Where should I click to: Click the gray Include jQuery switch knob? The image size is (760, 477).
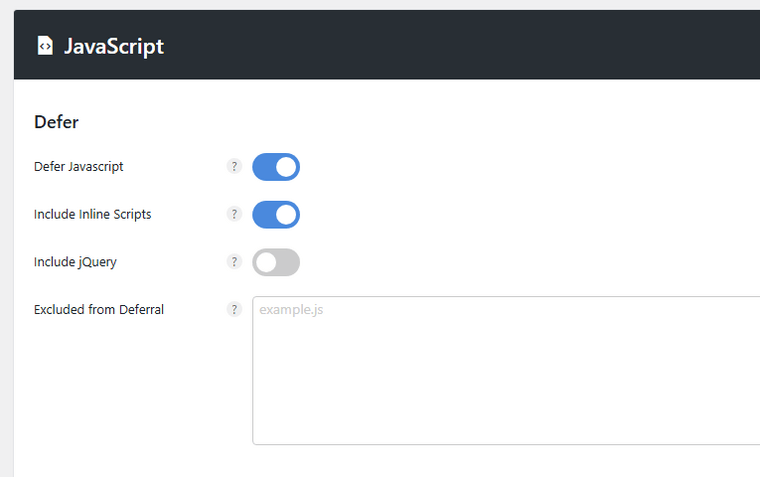pyautogui.click(x=266, y=262)
